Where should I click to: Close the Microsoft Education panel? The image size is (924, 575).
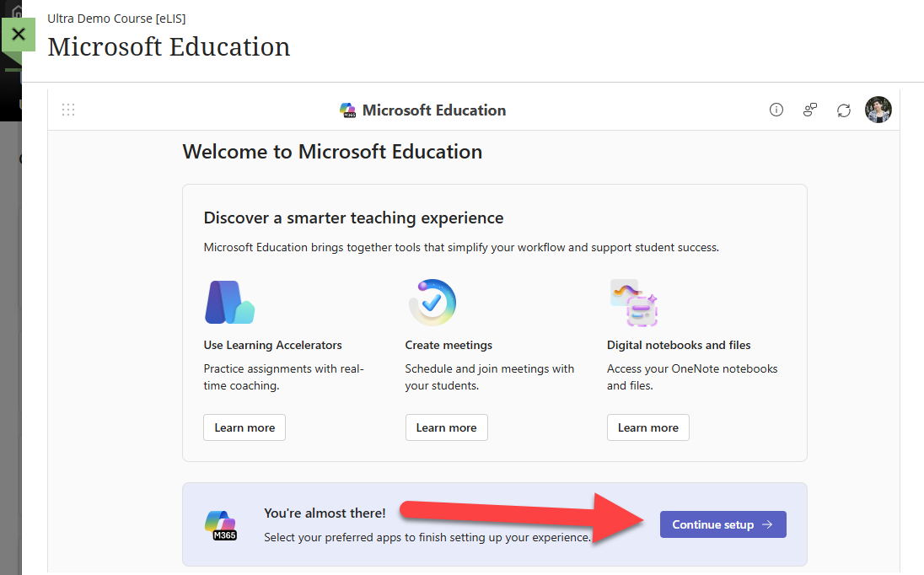(19, 35)
